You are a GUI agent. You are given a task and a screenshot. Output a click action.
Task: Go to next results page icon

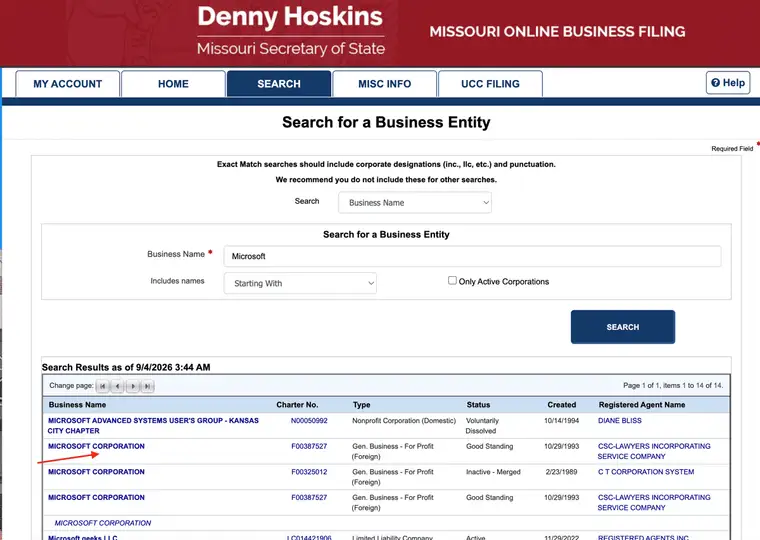pos(132,386)
